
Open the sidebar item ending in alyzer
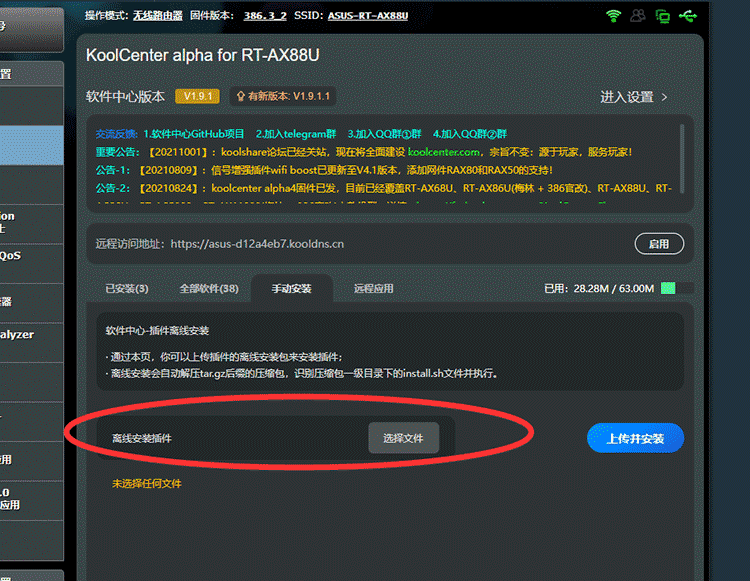(x=32, y=342)
